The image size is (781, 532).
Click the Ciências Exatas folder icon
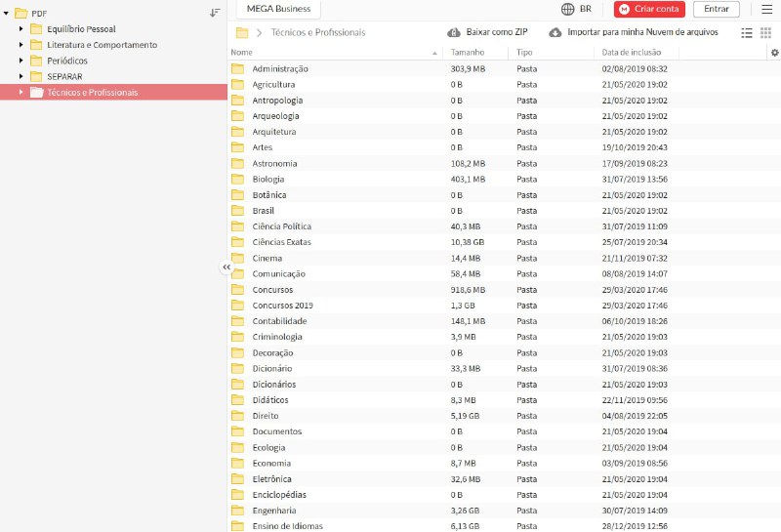coord(237,242)
